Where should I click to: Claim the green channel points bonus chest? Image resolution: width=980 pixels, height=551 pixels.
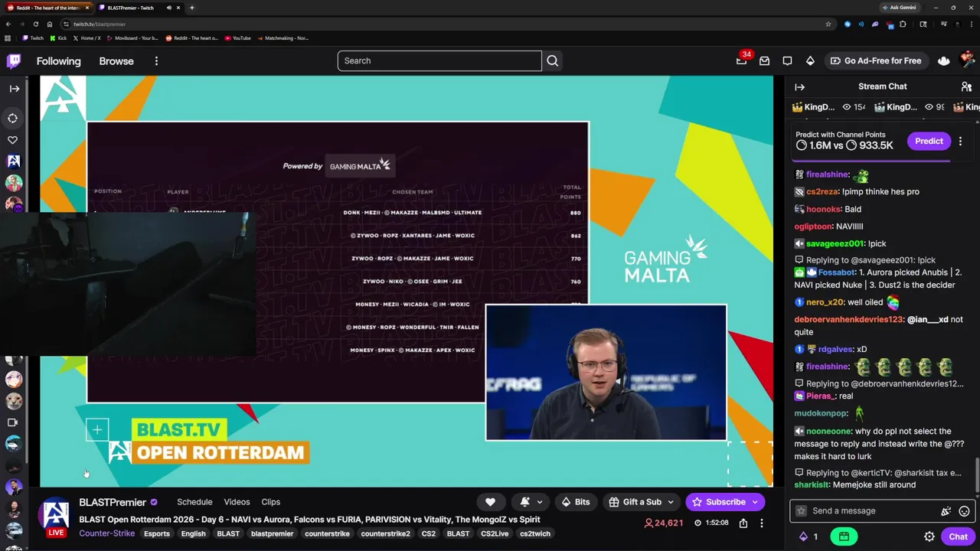click(843, 536)
